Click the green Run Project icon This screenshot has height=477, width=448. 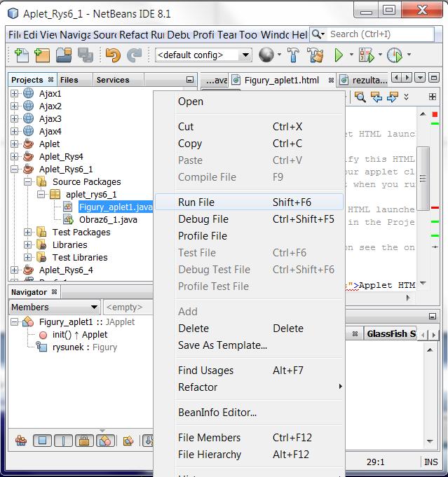[x=339, y=55]
